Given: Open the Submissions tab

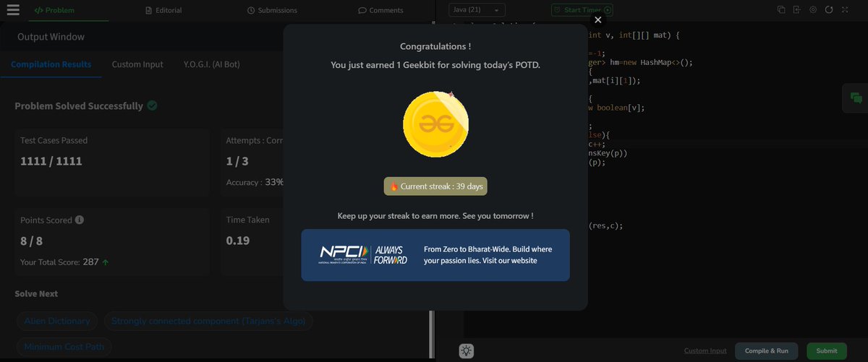Looking at the screenshot, I should (x=272, y=10).
